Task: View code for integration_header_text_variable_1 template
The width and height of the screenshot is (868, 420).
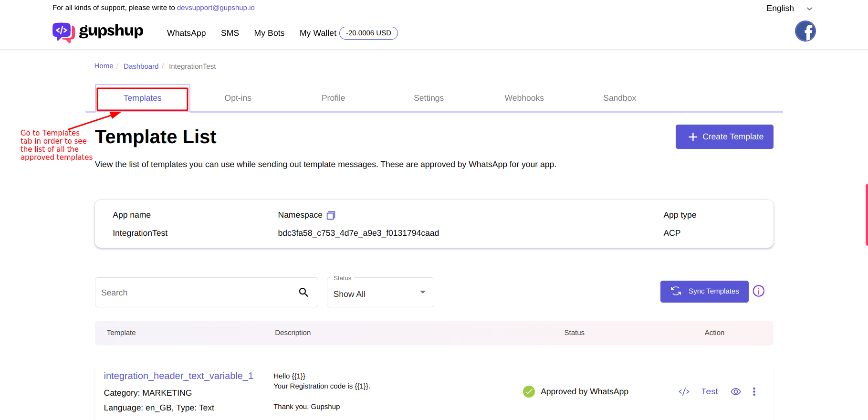Action: tap(684, 391)
